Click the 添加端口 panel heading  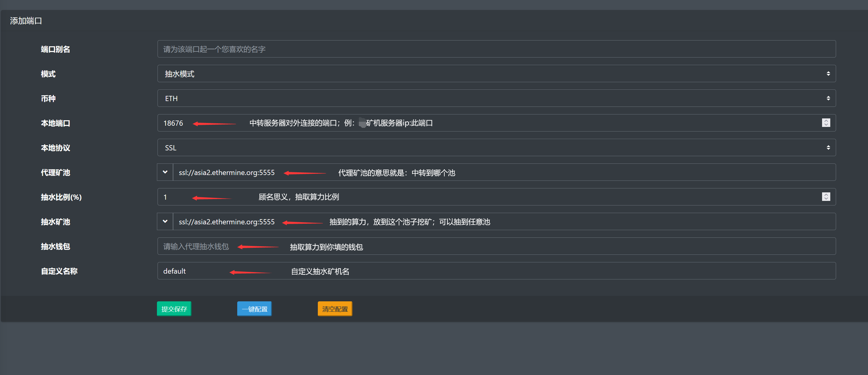pos(26,21)
